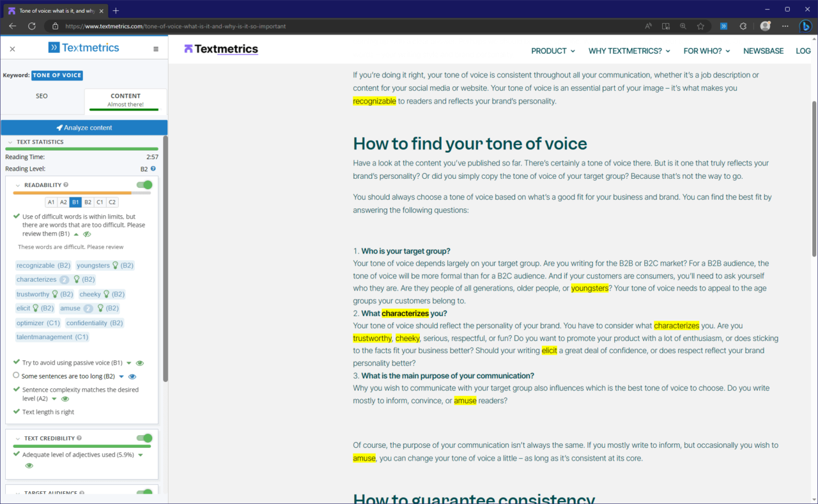Select the B2 reading level button
This screenshot has width=818, height=504.
point(88,202)
